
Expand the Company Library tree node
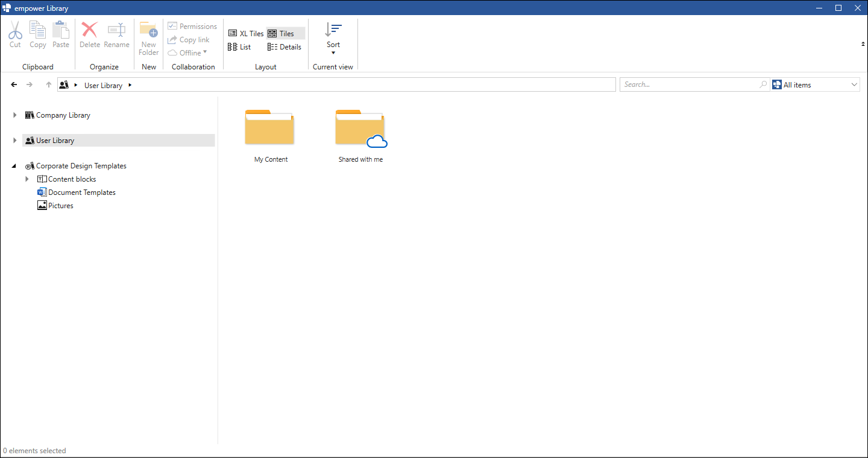(15, 115)
